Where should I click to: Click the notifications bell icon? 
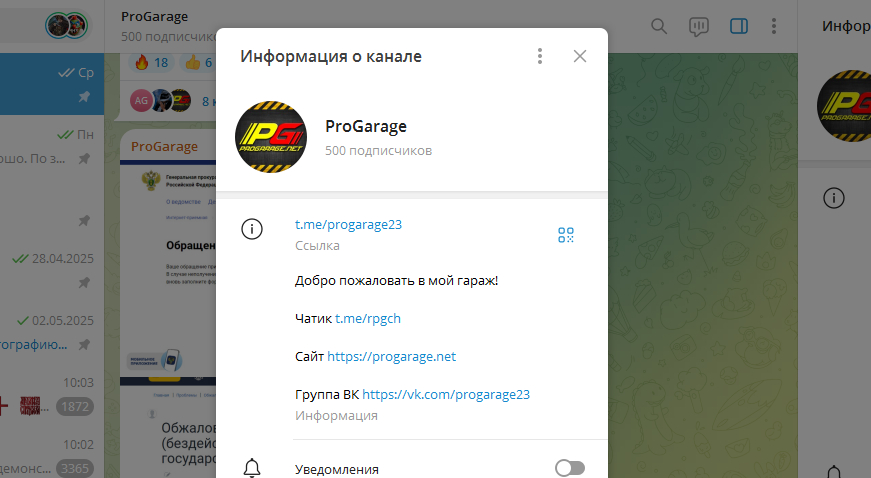pos(252,468)
